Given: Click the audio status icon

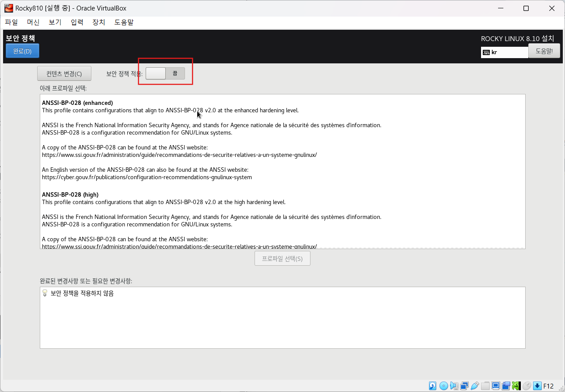Looking at the screenshot, I should 454,386.
